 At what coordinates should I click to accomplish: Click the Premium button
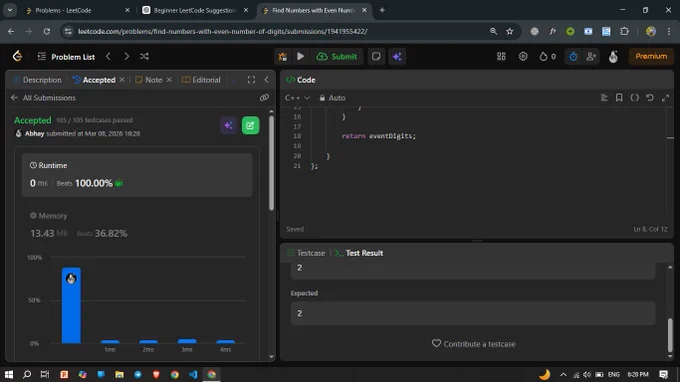[651, 56]
